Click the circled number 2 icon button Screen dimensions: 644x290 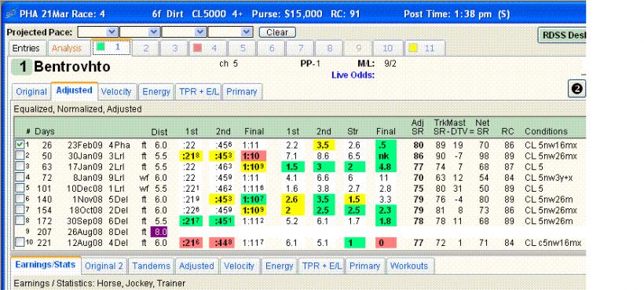pyautogui.click(x=576, y=89)
